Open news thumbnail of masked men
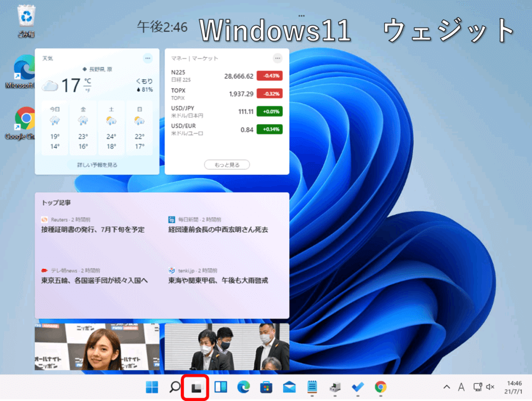The height and width of the screenshot is (401, 532). pos(227,347)
